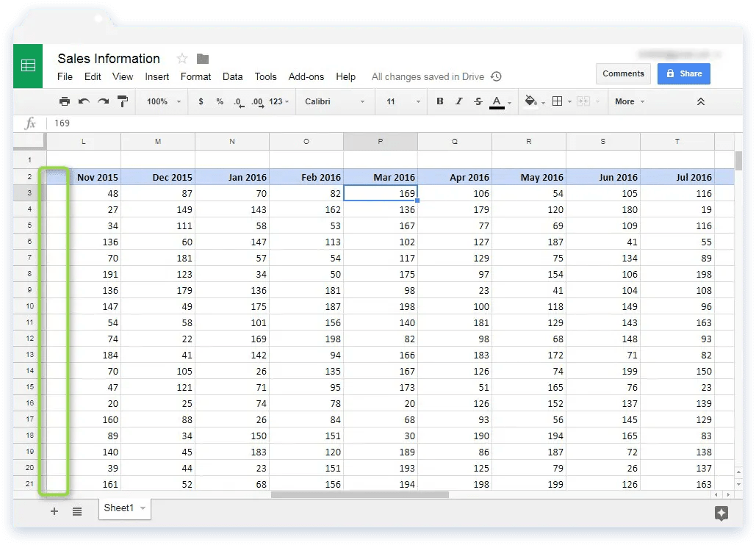Open the borders dropdown arrow

tap(569, 102)
